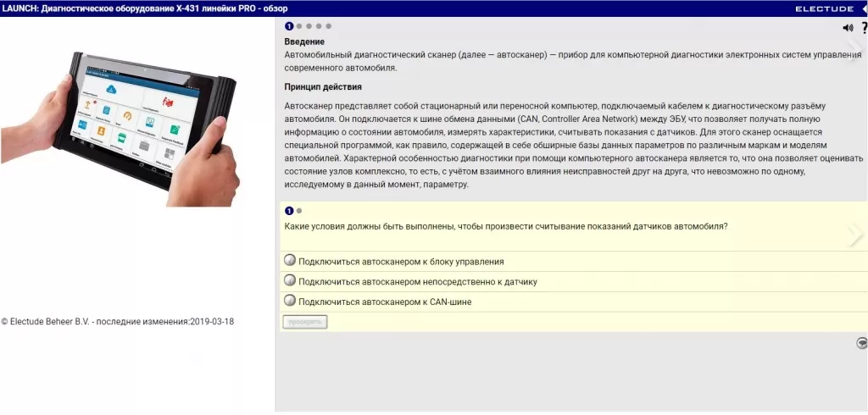Choose 'Подключиться автосканером к блоку управления'
Screen dimensions: 868x415
(x=290, y=261)
